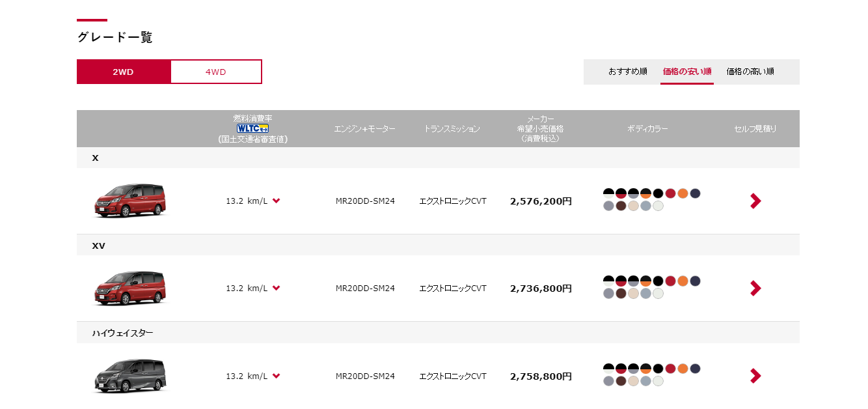Choose black/orange two-tone color for grade X
This screenshot has width=868, height=409.
[645, 193]
